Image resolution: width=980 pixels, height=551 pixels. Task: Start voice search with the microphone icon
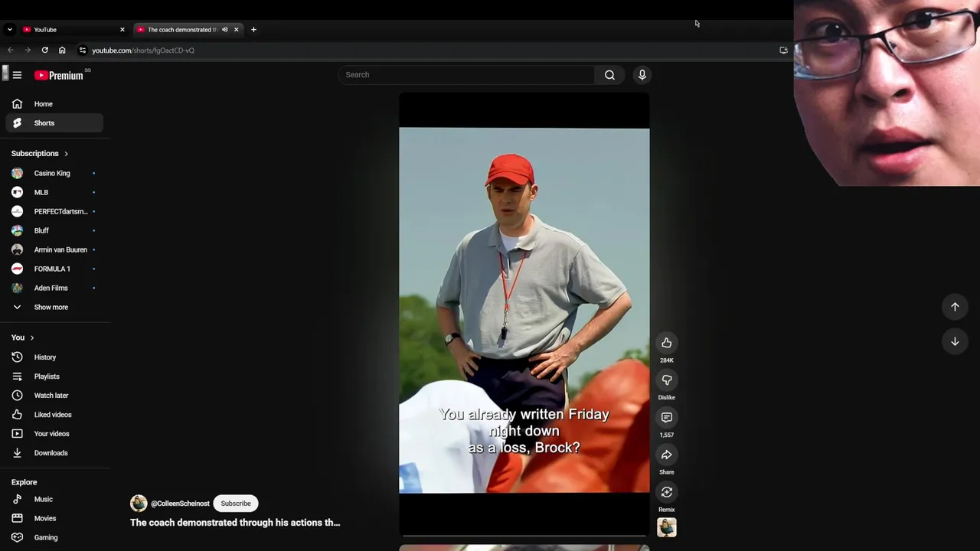tap(642, 75)
